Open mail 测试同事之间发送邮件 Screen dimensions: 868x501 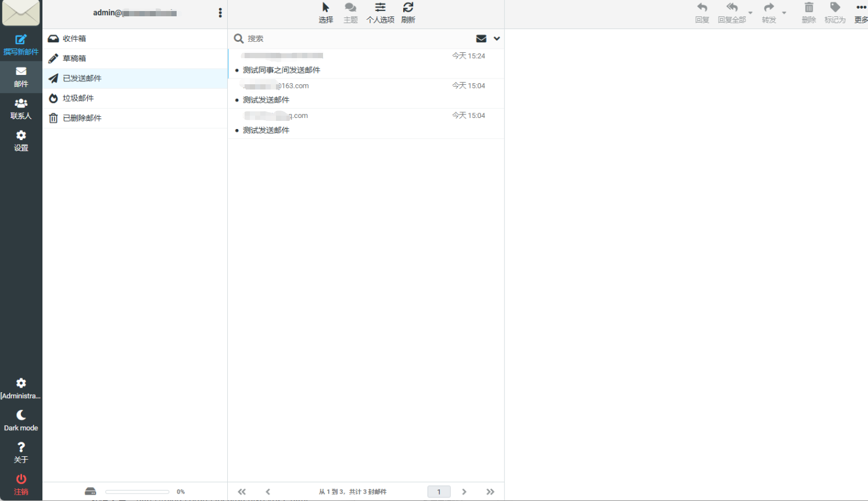[281, 70]
